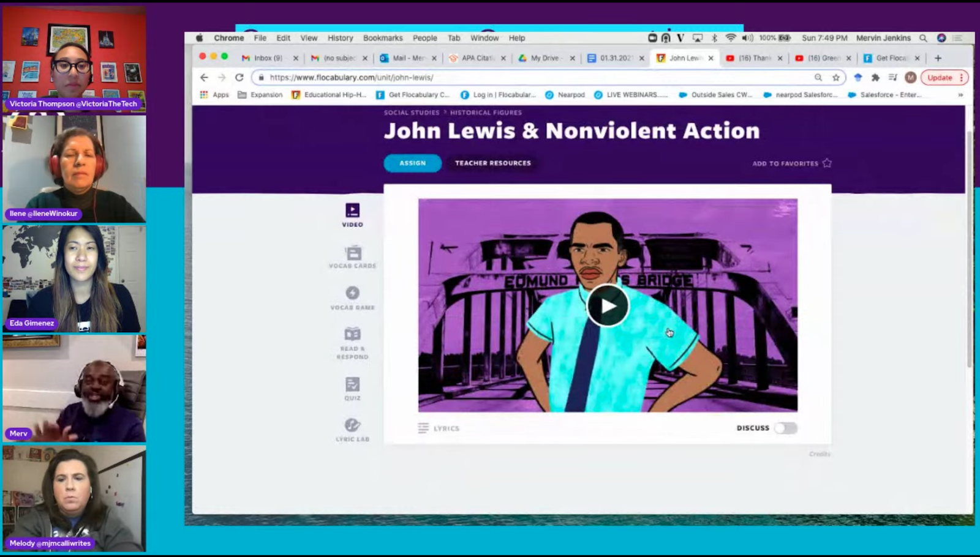Open the Notification Center icon
The image size is (980, 557).
[957, 38]
